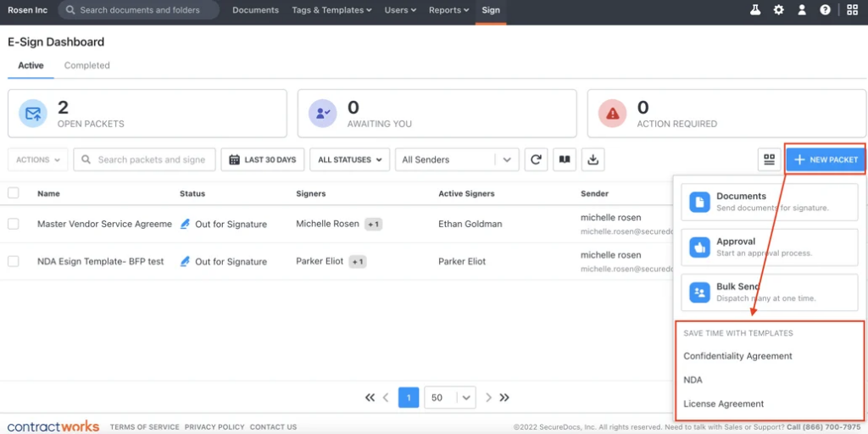Open the page size 50 dropdown

click(x=450, y=398)
